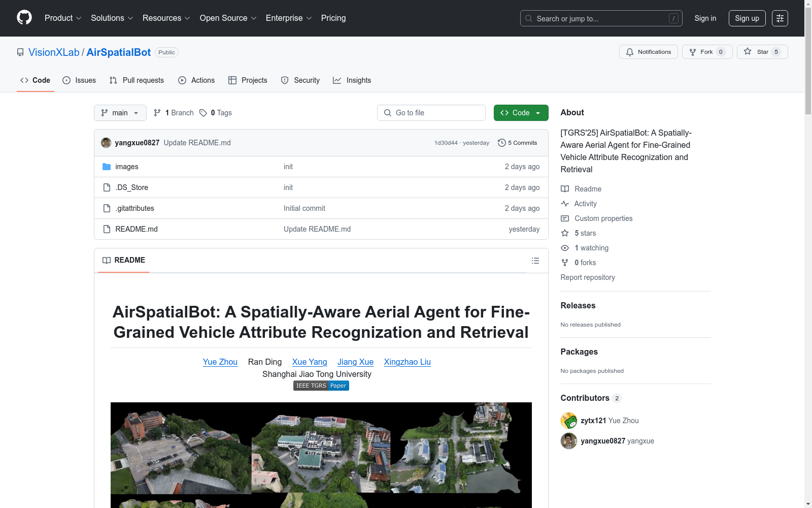Viewport: 812px width, 508px height.
Task: Star the repository
Action: 762,52
